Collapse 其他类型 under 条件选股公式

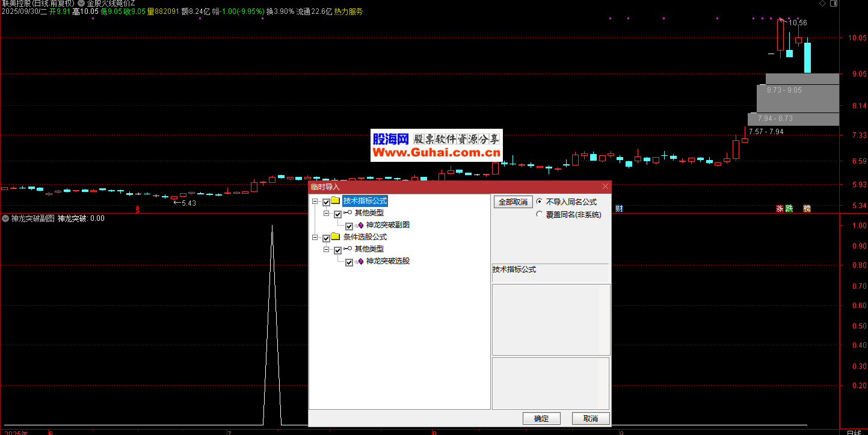click(x=327, y=249)
